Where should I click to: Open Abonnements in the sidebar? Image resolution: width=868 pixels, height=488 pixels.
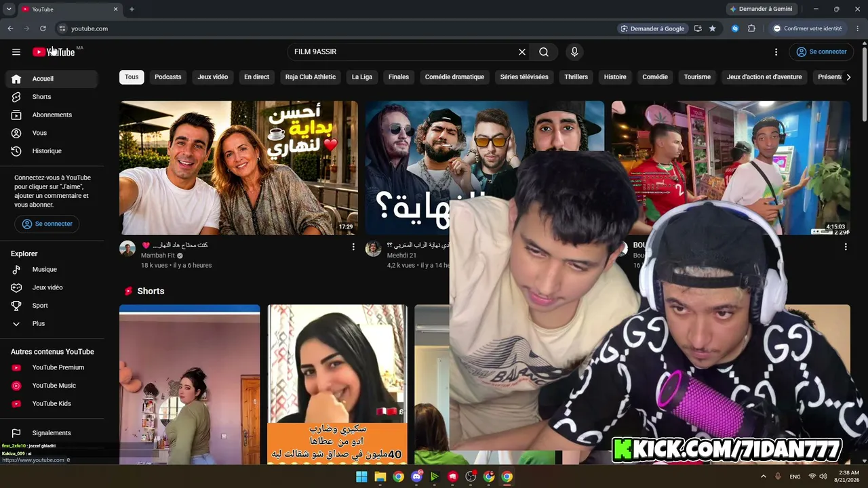tap(52, 115)
